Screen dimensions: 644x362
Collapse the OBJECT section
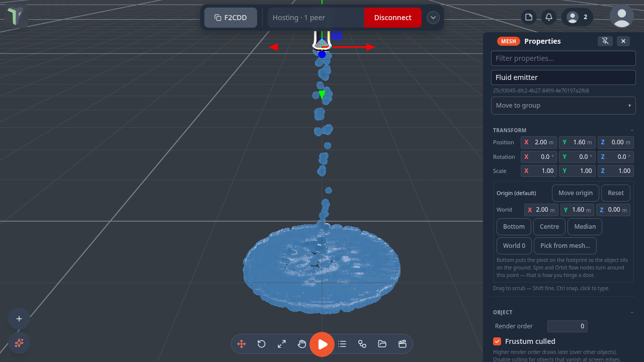point(632,312)
